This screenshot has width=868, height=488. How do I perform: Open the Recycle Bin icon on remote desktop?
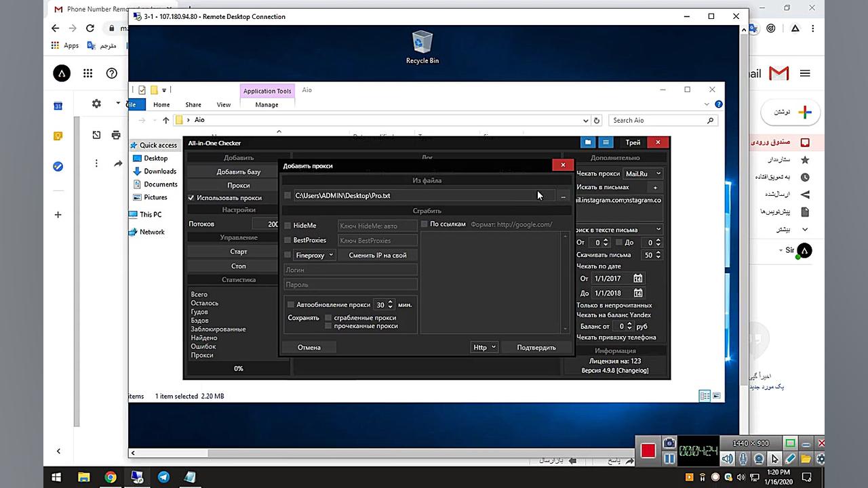pyautogui.click(x=422, y=47)
